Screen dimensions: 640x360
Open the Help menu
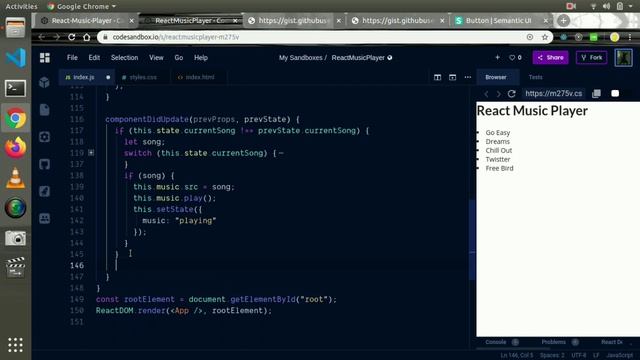click(x=201, y=58)
